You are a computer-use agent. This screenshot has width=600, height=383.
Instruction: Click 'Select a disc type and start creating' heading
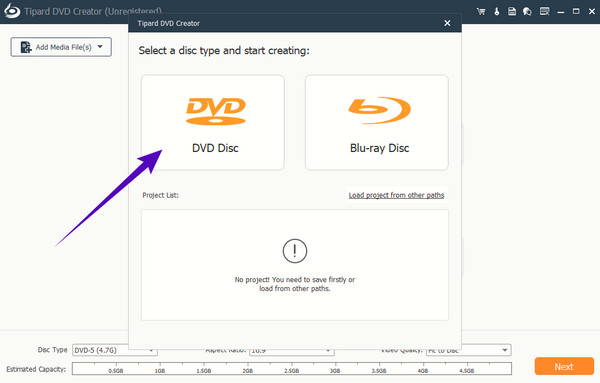point(224,51)
